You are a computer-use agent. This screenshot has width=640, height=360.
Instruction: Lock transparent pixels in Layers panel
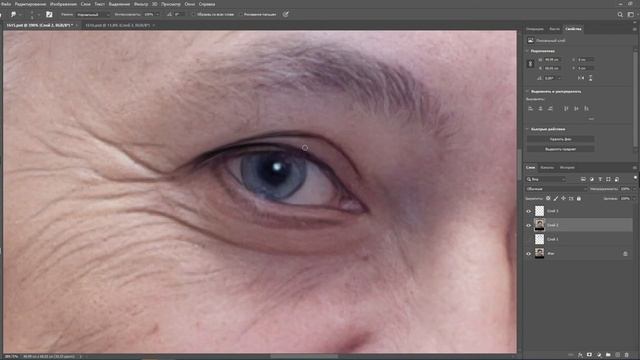point(548,198)
